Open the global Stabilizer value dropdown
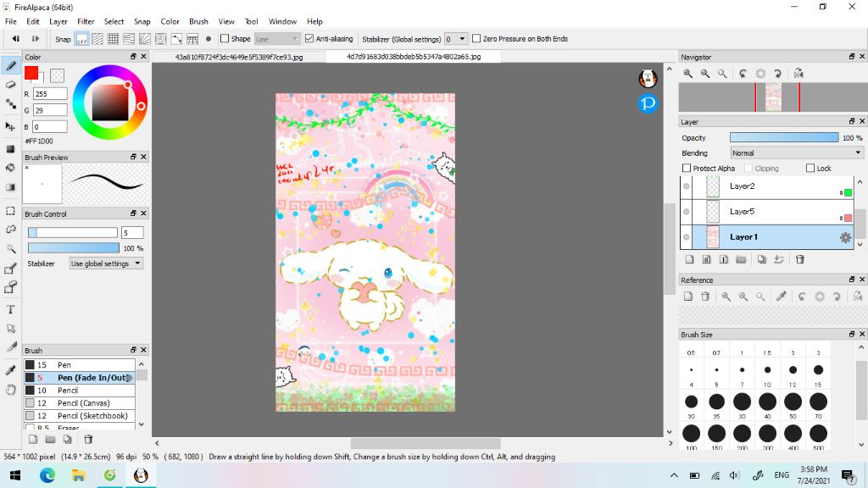This screenshot has height=488, width=868. click(455, 39)
